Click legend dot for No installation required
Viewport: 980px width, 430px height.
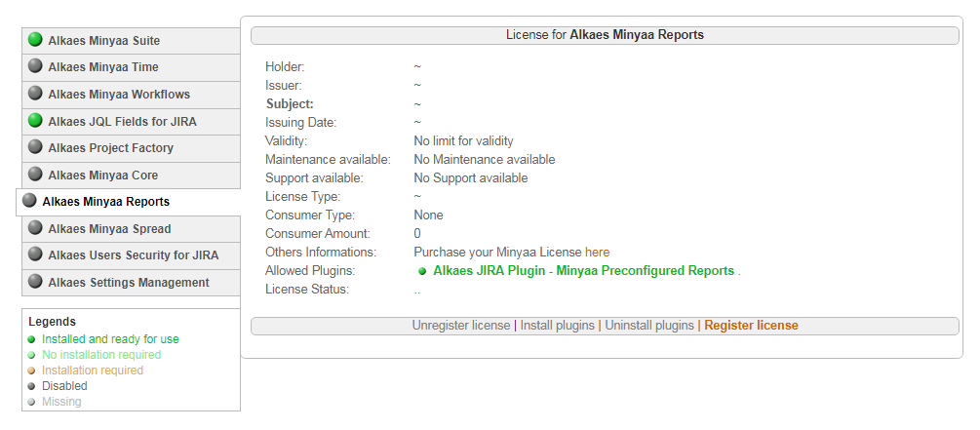pyautogui.click(x=32, y=355)
